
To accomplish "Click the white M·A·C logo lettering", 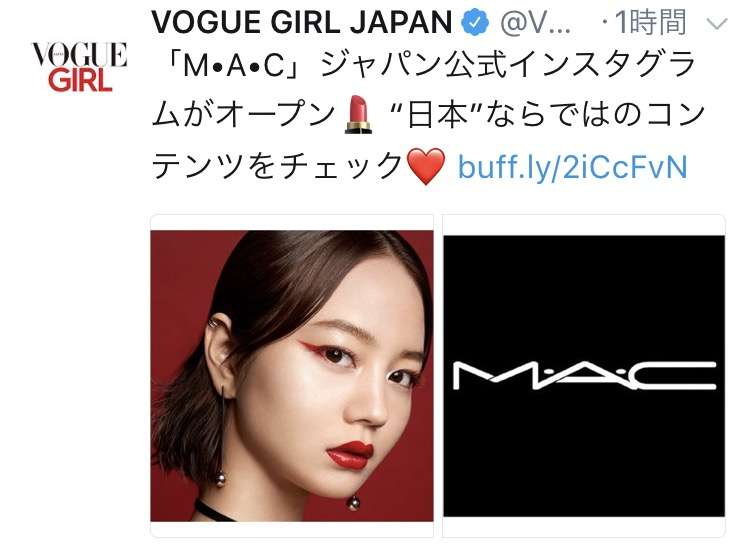I will [584, 375].
